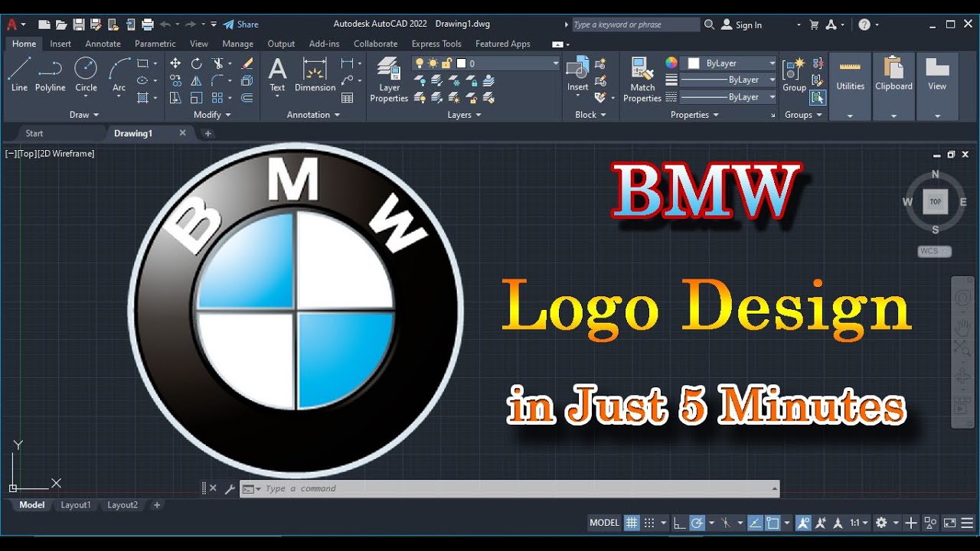Click the Save icon in quick access toolbar
This screenshot has width=980, height=551.
tap(78, 24)
